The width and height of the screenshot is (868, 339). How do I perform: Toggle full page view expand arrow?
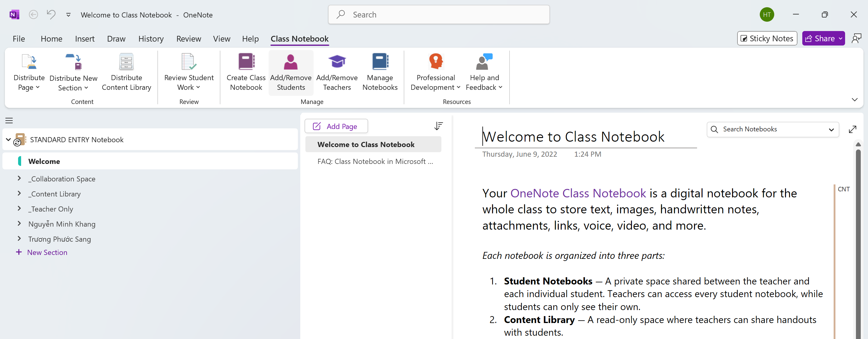coord(852,129)
